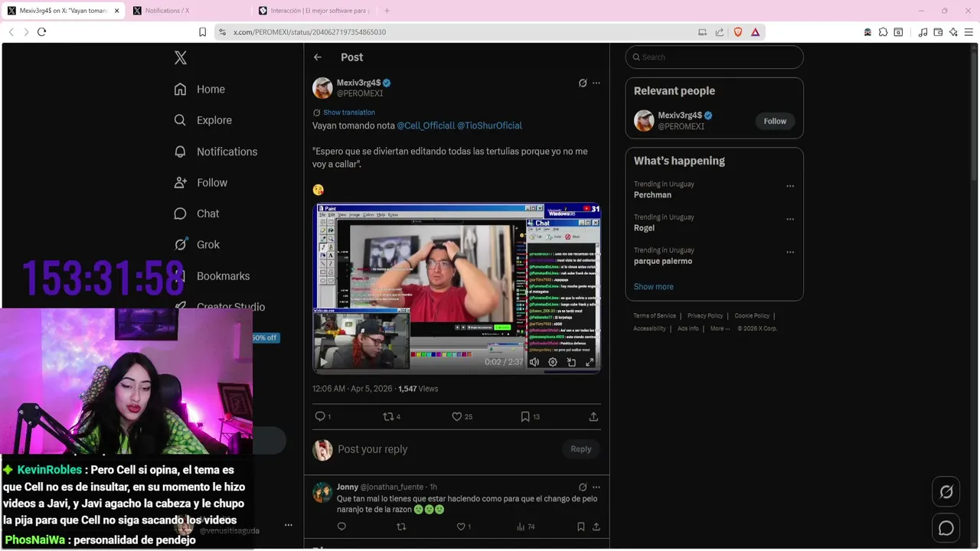This screenshot has width=980, height=551.
Task: Open more options on Mexiv3rg4$ post
Action: [x=596, y=83]
